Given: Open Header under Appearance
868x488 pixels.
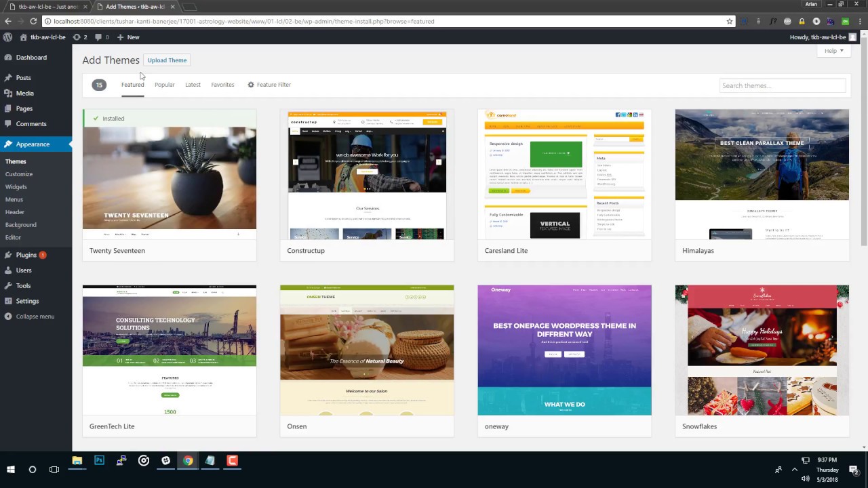Looking at the screenshot, I should [x=15, y=212].
